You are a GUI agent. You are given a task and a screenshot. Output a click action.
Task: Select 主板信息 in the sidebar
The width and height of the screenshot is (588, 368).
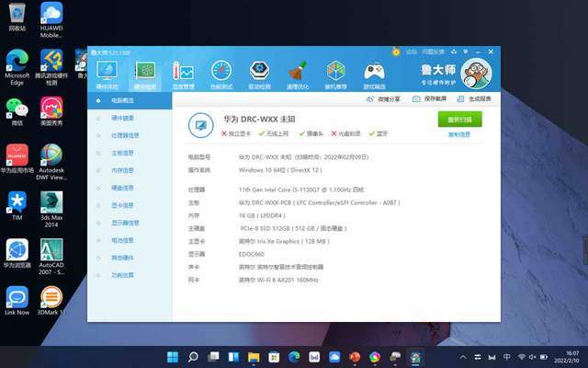click(x=130, y=153)
